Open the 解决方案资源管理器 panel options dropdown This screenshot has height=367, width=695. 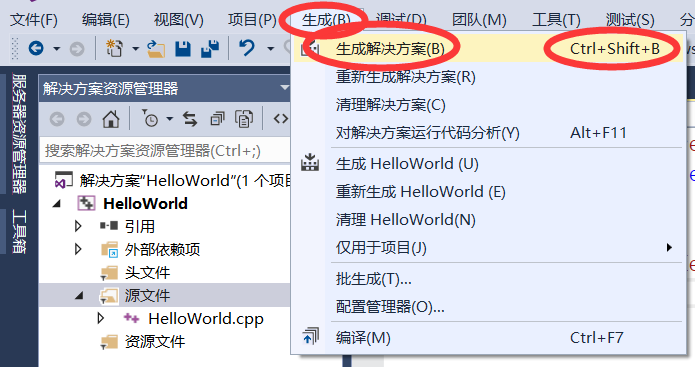coord(284,88)
